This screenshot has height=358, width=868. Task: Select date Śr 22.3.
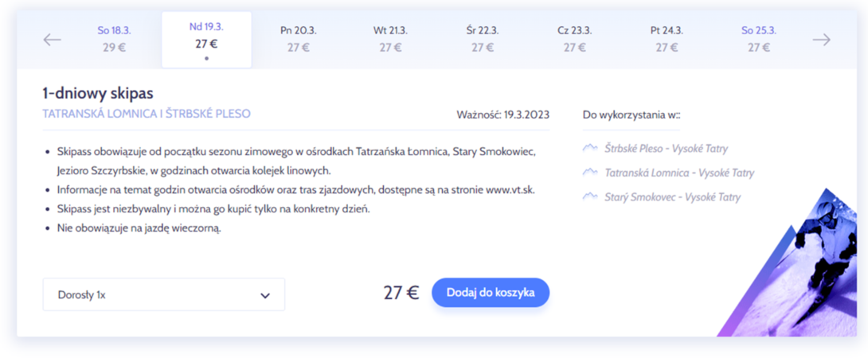coord(483,39)
